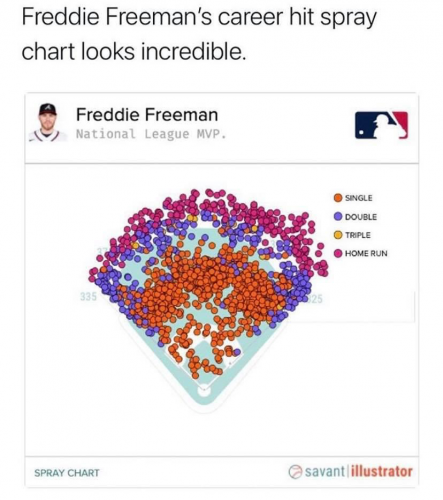Click the orange Single legend dot
Image resolution: width=443 pixels, height=500 pixels.
point(338,198)
